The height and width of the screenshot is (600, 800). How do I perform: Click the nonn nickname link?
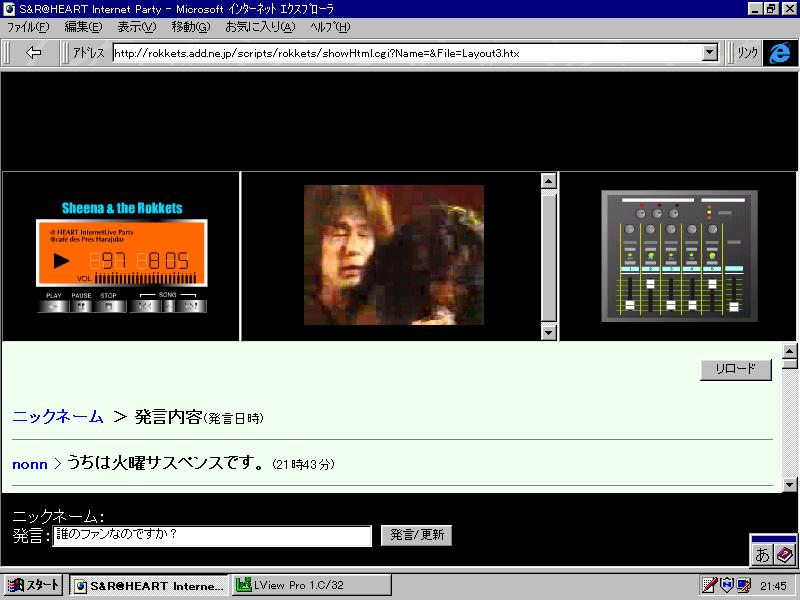coord(30,464)
